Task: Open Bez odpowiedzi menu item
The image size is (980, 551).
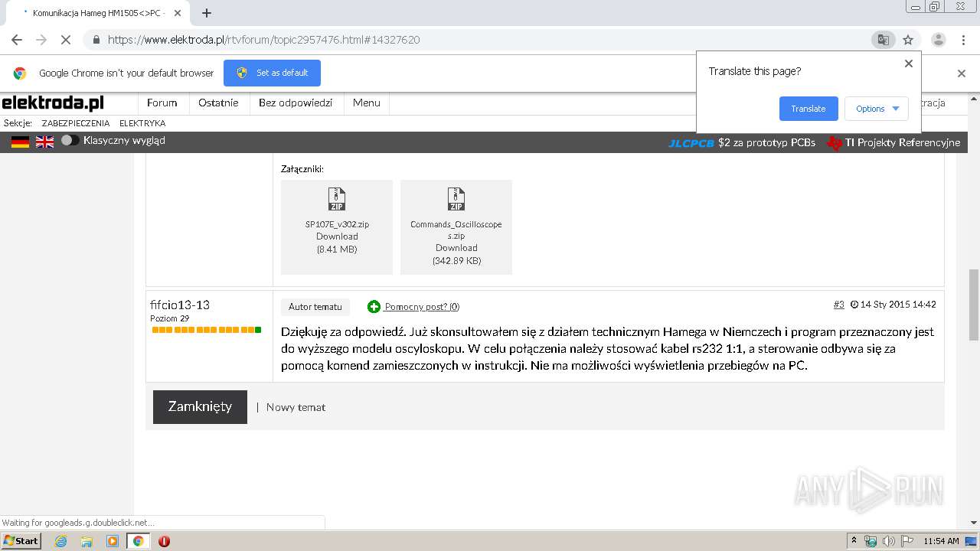Action: click(x=296, y=103)
